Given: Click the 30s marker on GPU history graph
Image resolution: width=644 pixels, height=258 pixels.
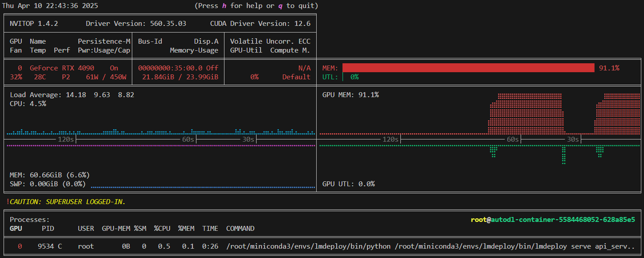Looking at the screenshot, I should click(x=572, y=139).
